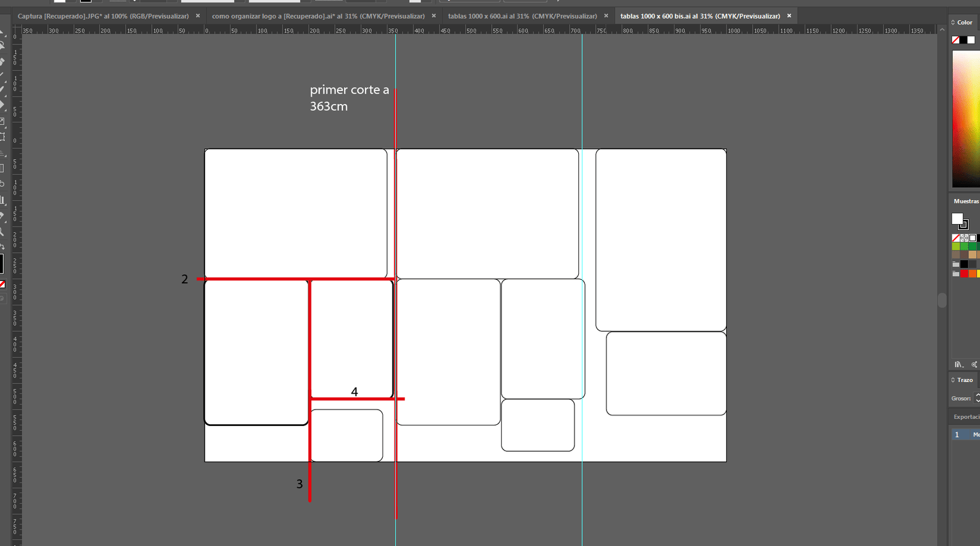Click the vertical scrollbar thumb
Viewport: 980px width, 546px height.
pos(942,300)
